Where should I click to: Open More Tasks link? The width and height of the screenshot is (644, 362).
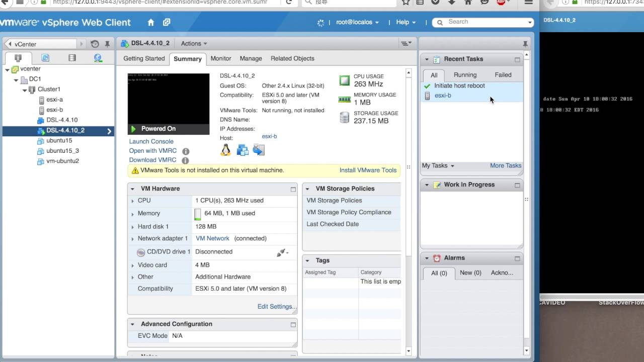click(x=506, y=165)
